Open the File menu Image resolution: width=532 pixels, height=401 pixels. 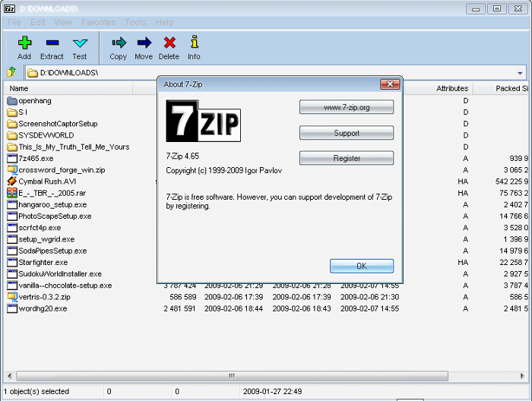(14, 23)
